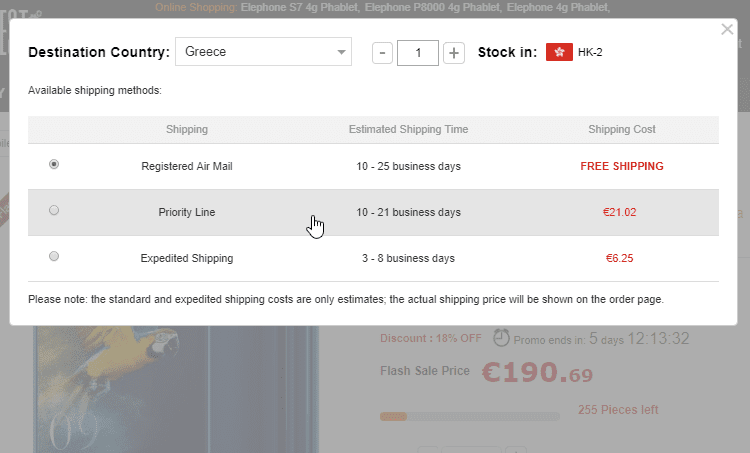750x453 pixels.
Task: Open the Destination Country dropdown
Action: point(263,52)
